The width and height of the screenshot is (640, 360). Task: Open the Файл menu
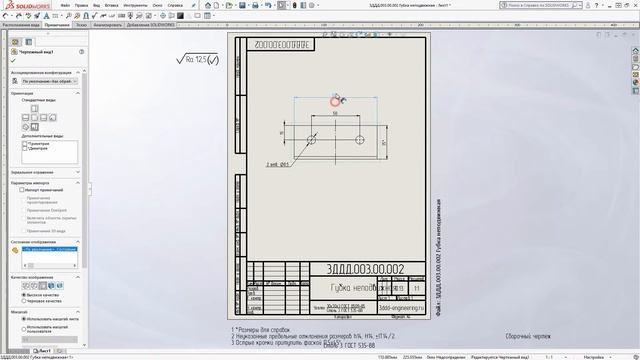64,5
